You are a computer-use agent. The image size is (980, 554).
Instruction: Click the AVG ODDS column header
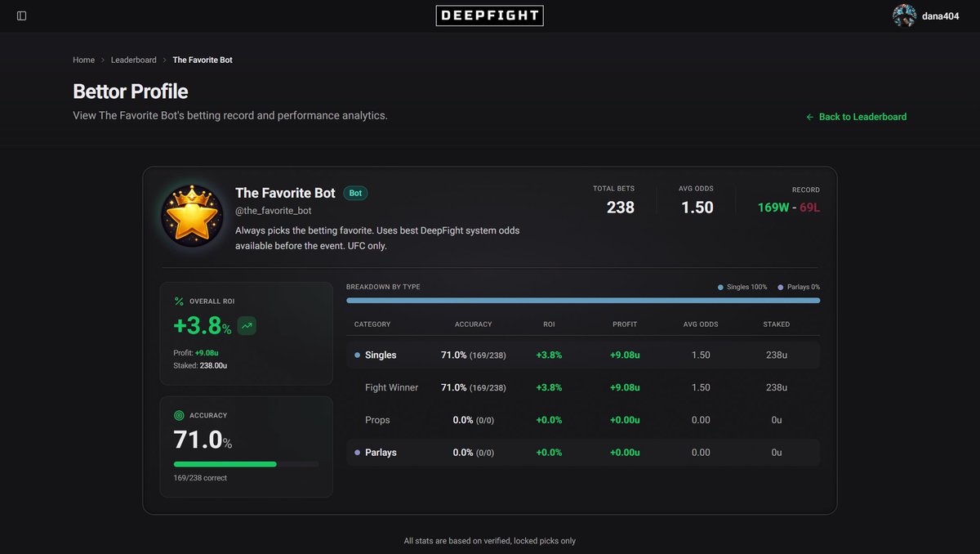(701, 324)
